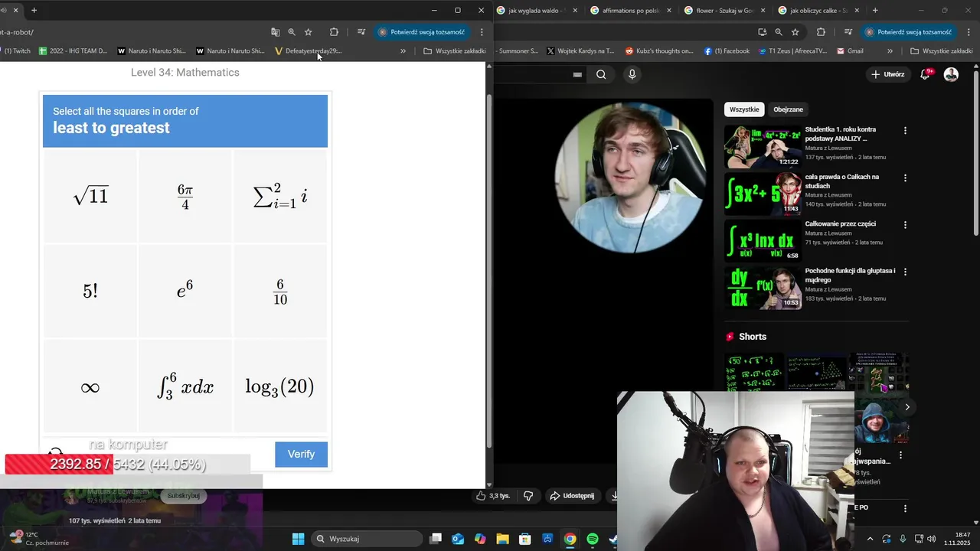
Task: Open the 'Całkowanie przez części' video thumbnail
Action: click(763, 240)
